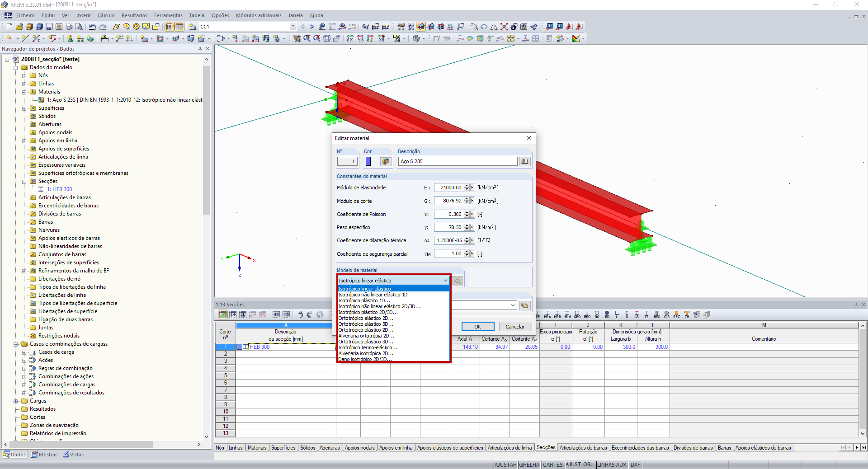Expand the Nós tree node
Image resolution: width=868 pixels, height=469 pixels.
pyautogui.click(x=24, y=75)
